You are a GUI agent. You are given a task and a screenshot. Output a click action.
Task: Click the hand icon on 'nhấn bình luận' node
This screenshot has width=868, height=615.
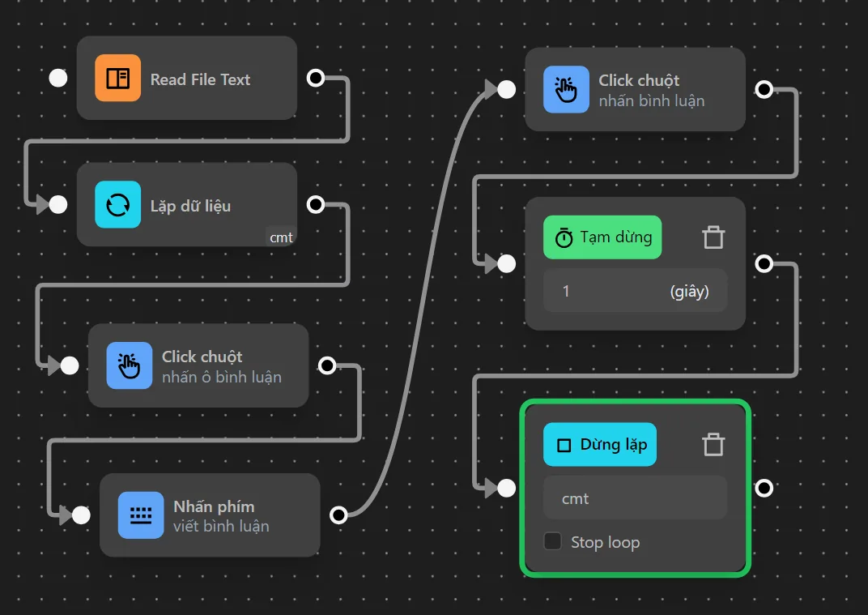point(566,90)
